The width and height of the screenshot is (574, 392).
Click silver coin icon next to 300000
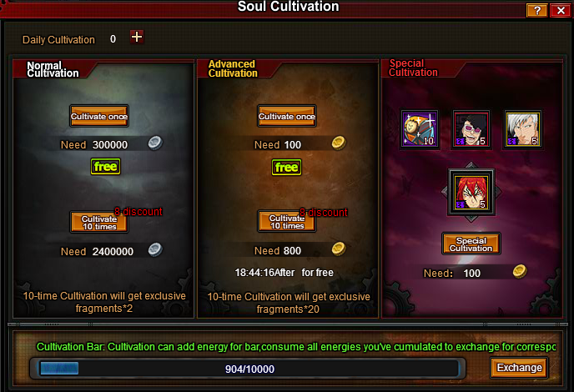(x=155, y=143)
